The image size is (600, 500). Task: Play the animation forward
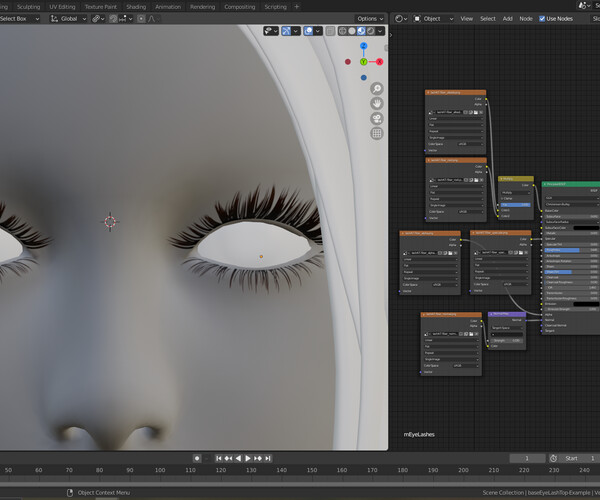(248, 458)
